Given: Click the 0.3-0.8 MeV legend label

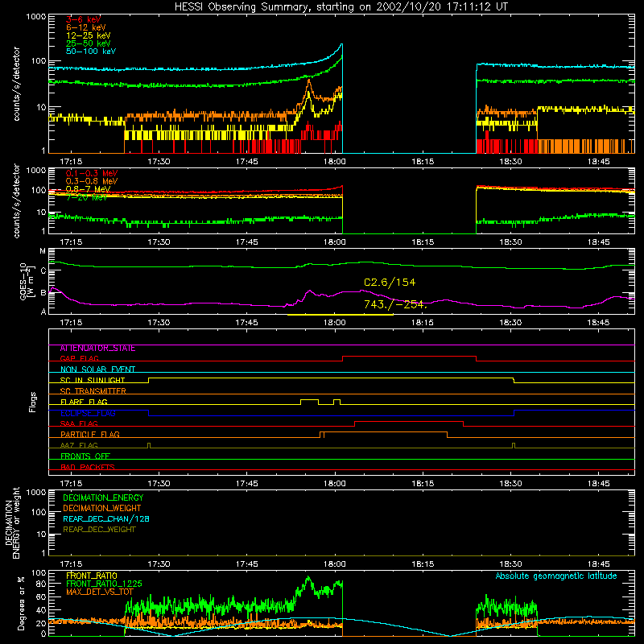Looking at the screenshot, I should point(92,181).
